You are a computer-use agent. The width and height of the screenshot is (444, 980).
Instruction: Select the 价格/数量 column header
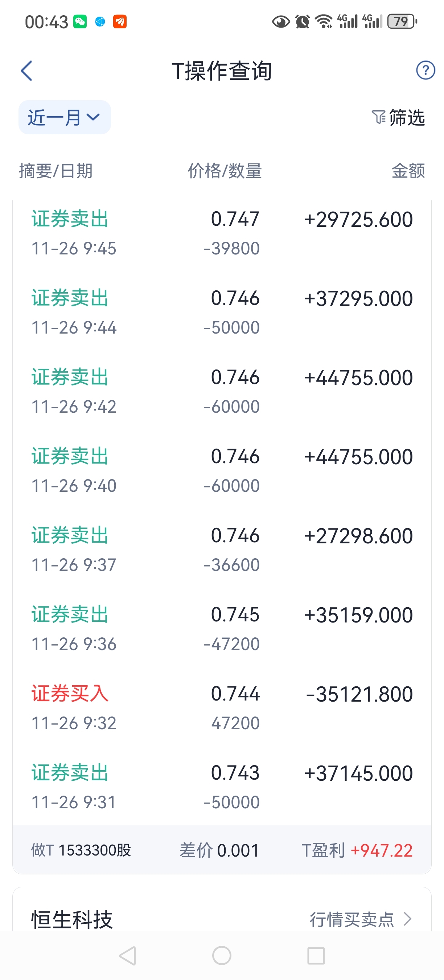tap(225, 171)
